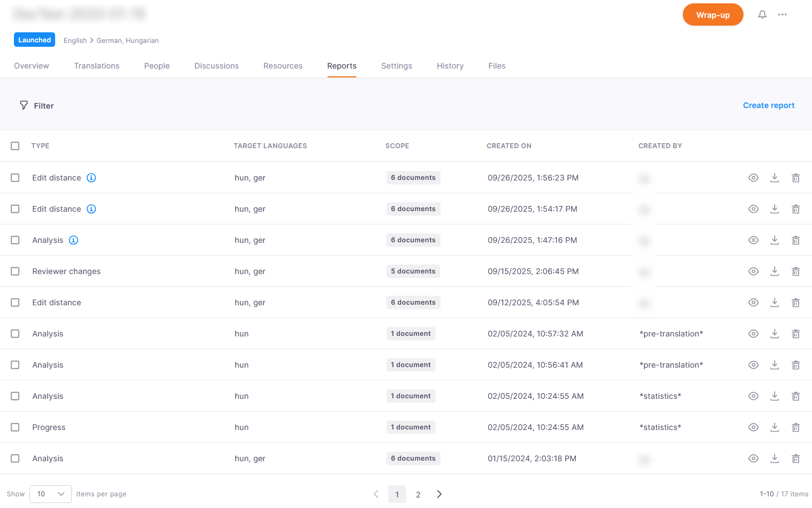Download the first Edit distance report
812x508 pixels.
click(775, 178)
